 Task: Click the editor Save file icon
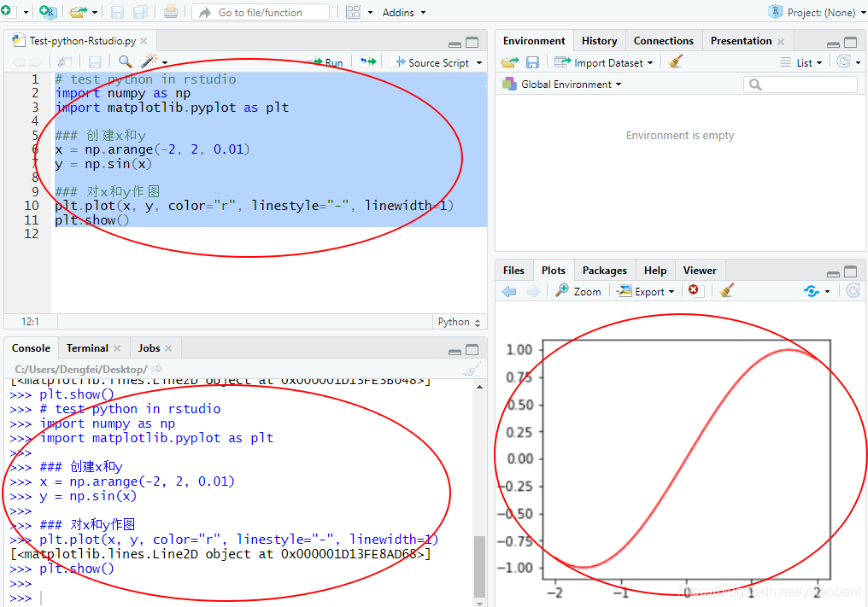(x=95, y=62)
